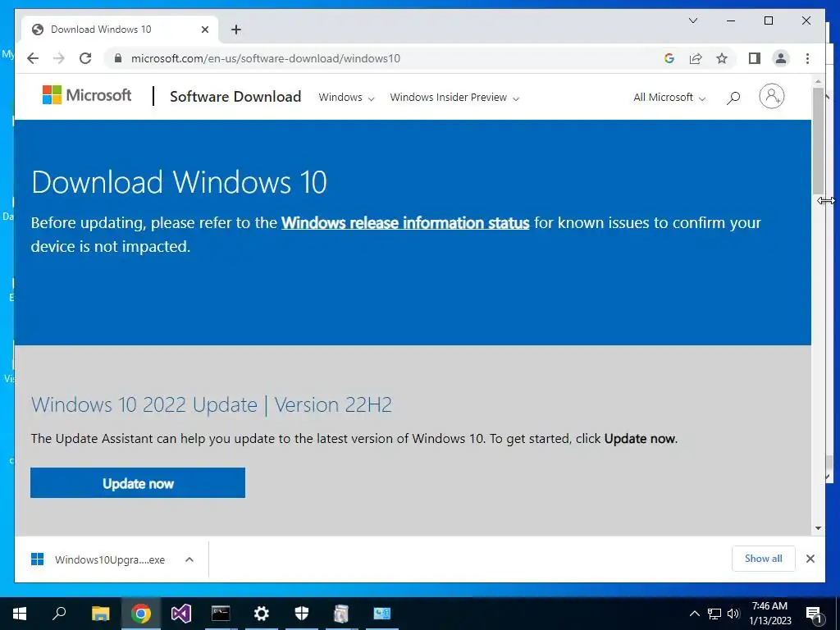The height and width of the screenshot is (630, 840).
Task: Open the notification center icon
Action: (814, 614)
